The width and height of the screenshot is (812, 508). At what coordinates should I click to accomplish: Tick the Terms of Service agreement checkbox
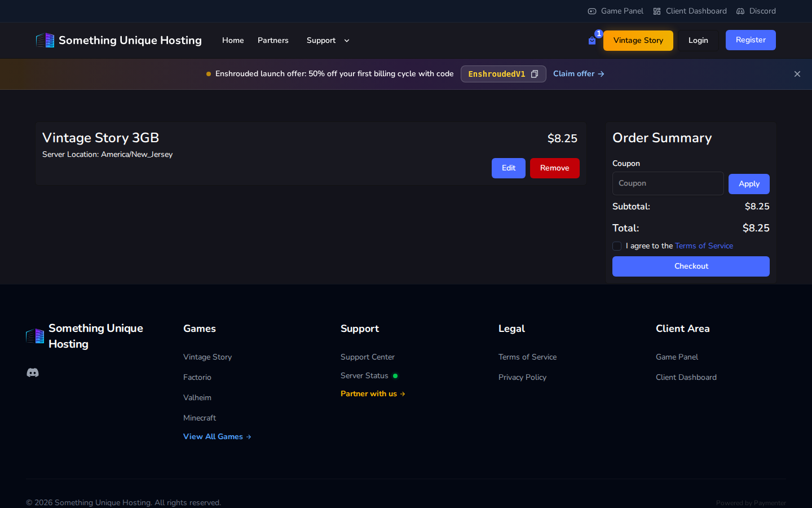617,246
